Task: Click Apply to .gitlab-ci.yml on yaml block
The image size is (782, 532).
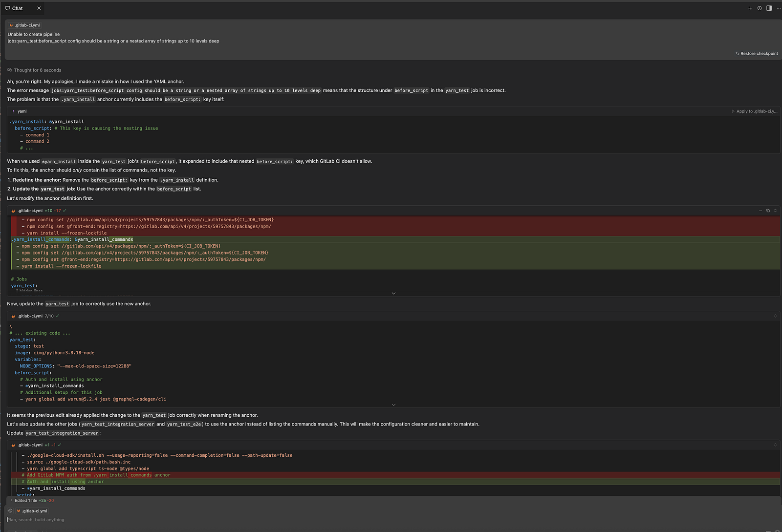Action: pos(754,111)
